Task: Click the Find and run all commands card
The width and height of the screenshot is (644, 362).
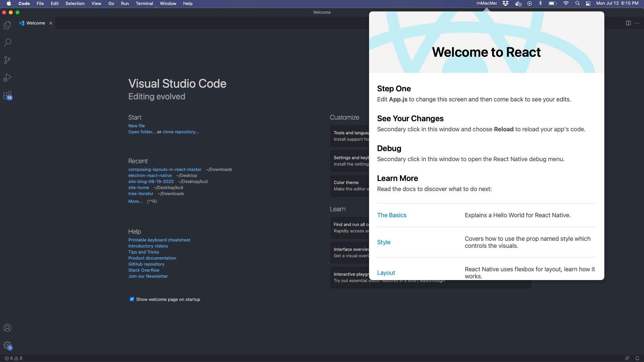Action: click(x=350, y=228)
